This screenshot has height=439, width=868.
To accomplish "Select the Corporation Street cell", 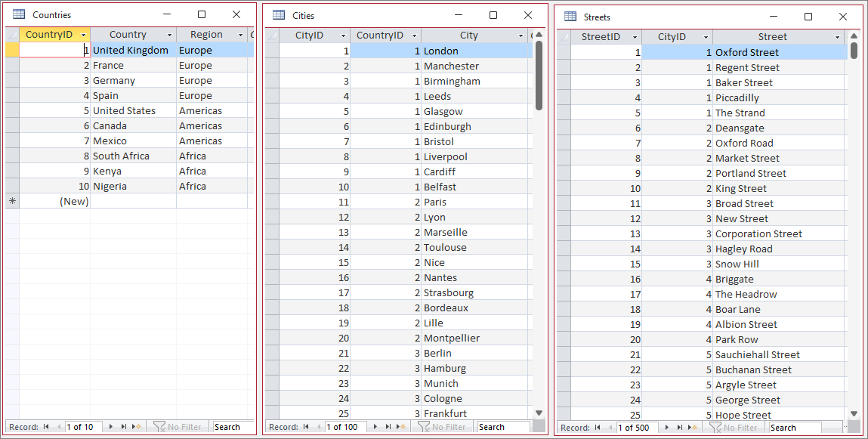I will pyautogui.click(x=780, y=233).
